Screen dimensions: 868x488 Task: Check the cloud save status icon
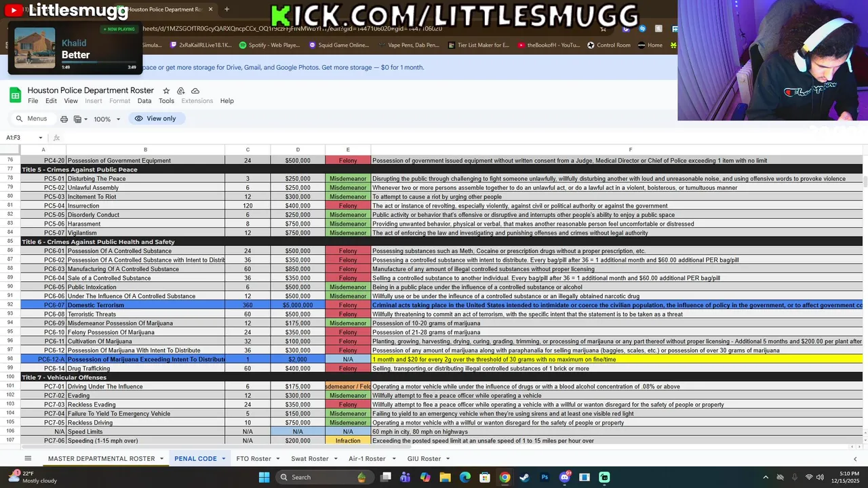tap(195, 91)
